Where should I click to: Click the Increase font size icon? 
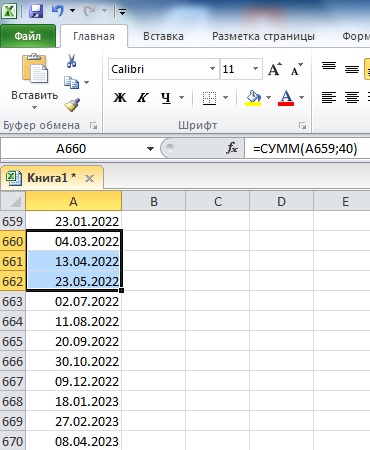[274, 69]
